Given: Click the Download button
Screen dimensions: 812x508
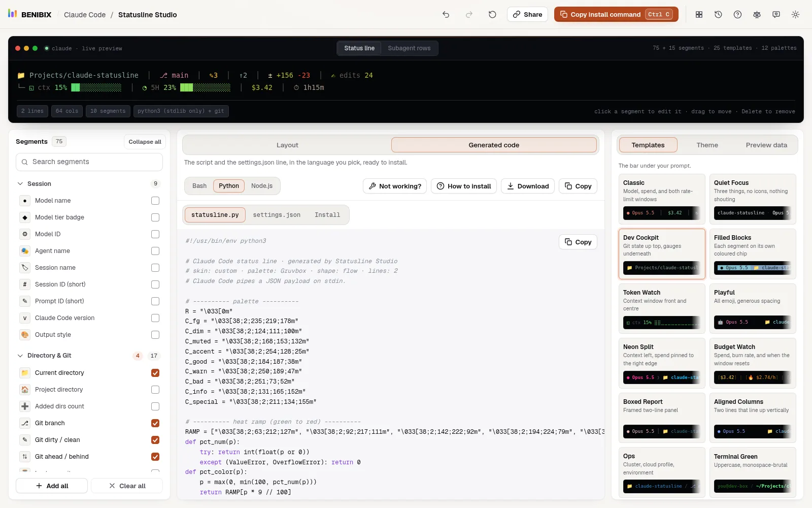Looking at the screenshot, I should coord(528,186).
